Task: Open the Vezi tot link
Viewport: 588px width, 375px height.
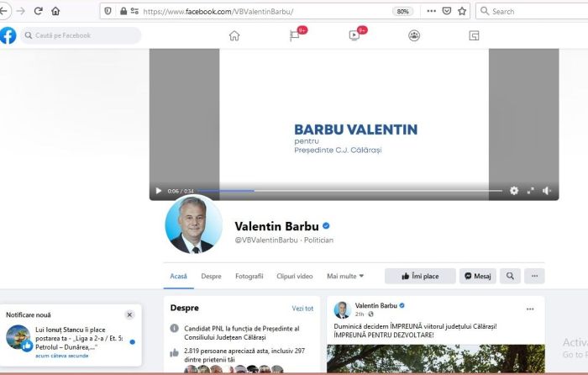Action: (x=302, y=309)
